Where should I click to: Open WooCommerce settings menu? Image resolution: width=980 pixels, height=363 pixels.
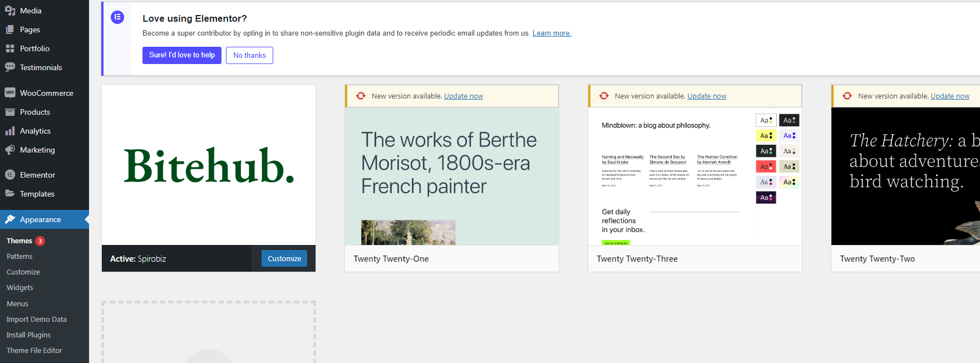(x=45, y=93)
